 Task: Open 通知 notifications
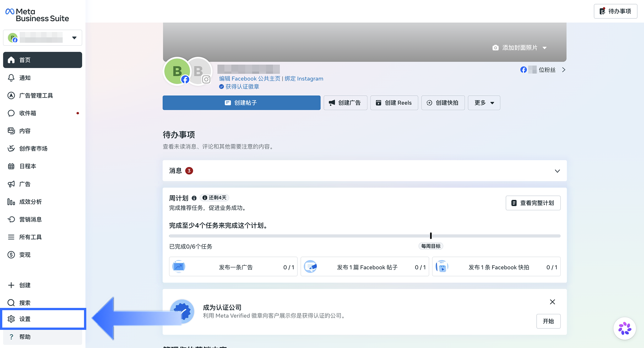tap(43, 78)
